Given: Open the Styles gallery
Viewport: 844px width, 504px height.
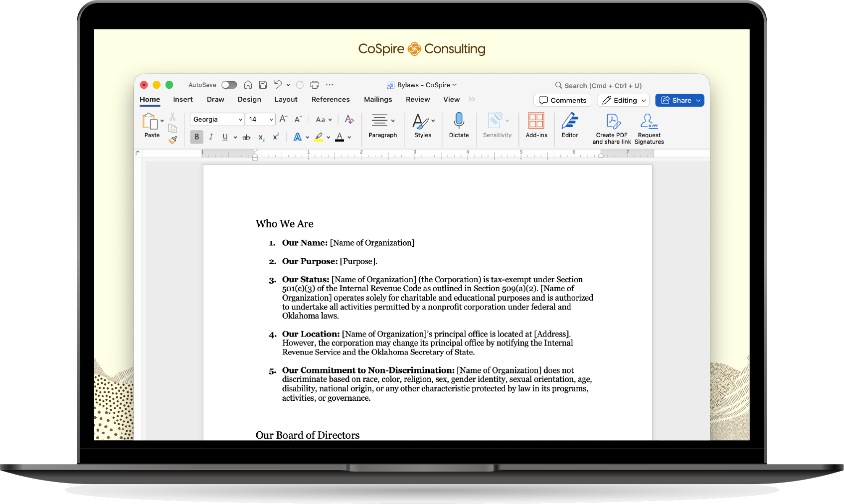Looking at the screenshot, I should click(x=423, y=126).
